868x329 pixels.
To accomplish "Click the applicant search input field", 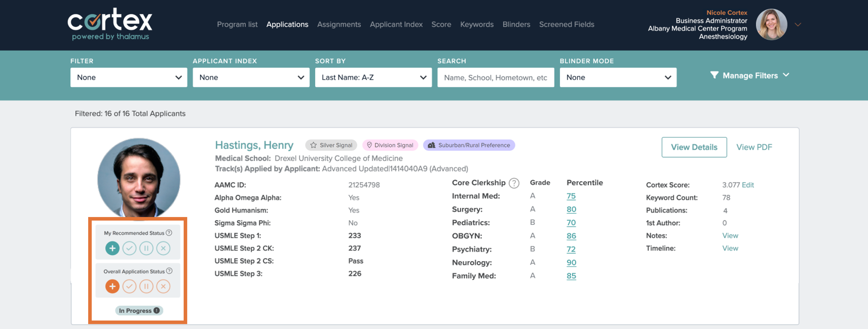I will coord(496,77).
